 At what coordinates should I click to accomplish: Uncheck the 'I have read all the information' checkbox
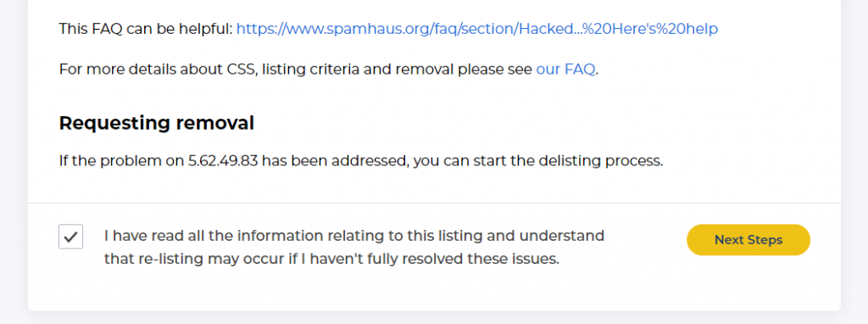coord(71,237)
